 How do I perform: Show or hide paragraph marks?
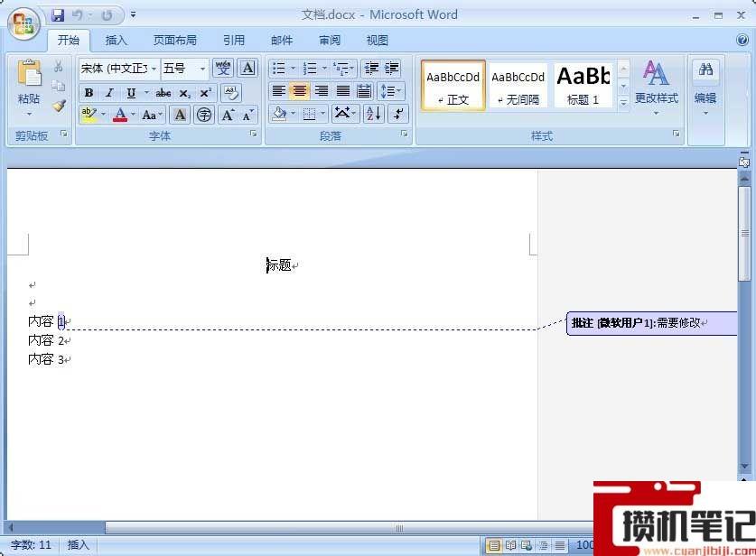coord(398,114)
